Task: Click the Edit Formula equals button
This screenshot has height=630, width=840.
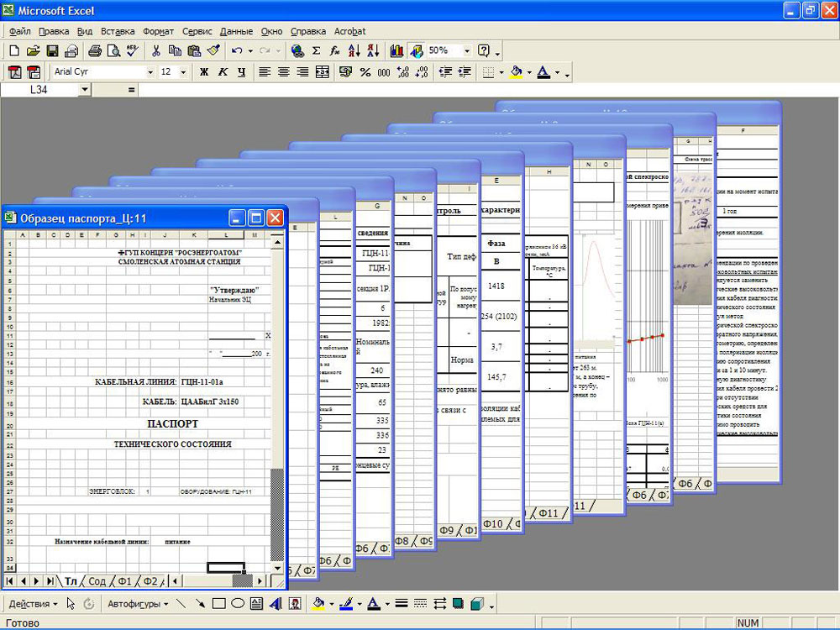Action: click(131, 90)
